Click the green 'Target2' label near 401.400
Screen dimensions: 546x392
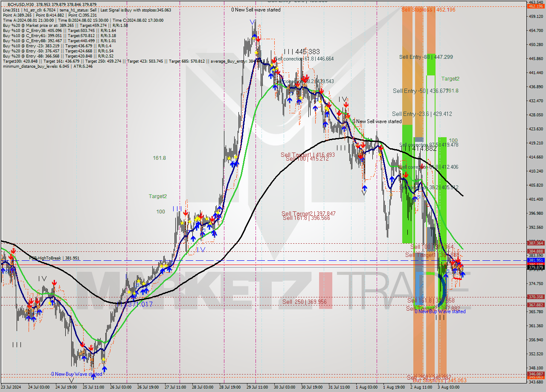point(158,196)
